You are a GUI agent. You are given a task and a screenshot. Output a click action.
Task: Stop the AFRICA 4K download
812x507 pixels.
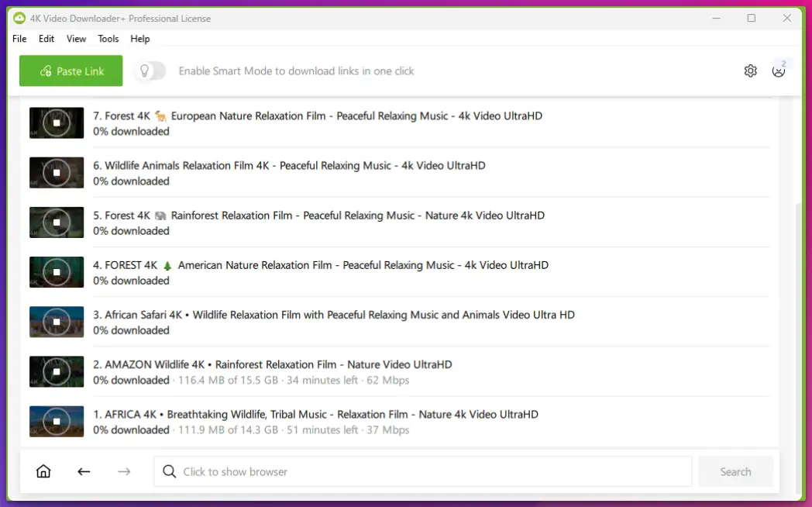point(56,421)
